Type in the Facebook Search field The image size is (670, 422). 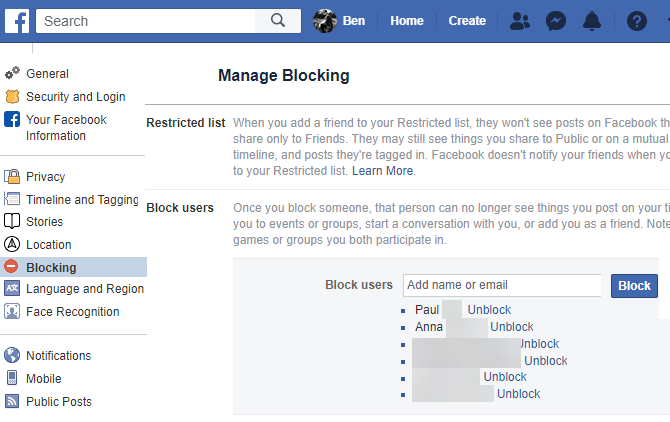145,21
